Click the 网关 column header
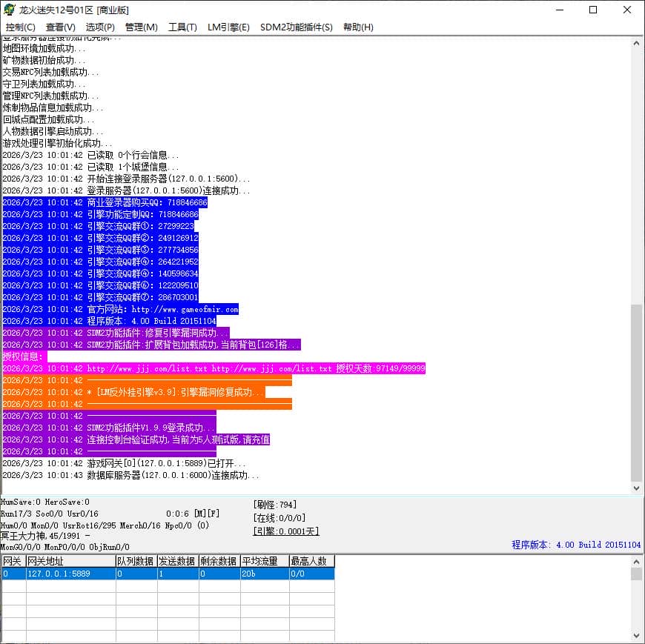The width and height of the screenshot is (645, 644). pos(13,561)
